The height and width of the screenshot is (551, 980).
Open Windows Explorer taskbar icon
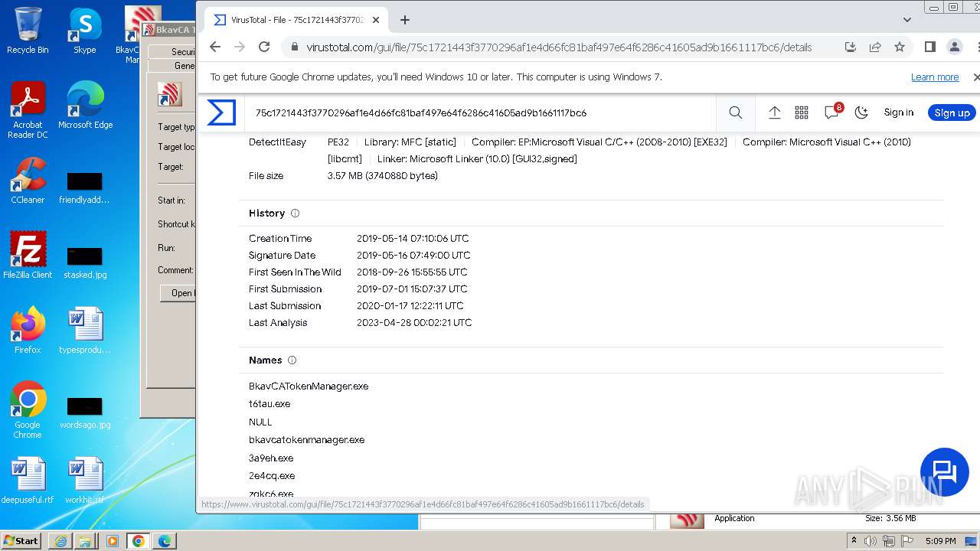pos(85,541)
